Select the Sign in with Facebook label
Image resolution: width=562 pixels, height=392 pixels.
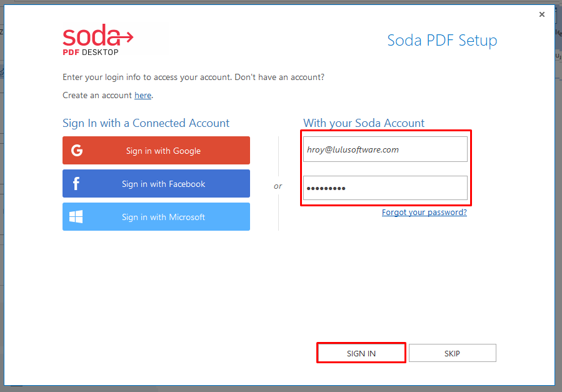(163, 184)
